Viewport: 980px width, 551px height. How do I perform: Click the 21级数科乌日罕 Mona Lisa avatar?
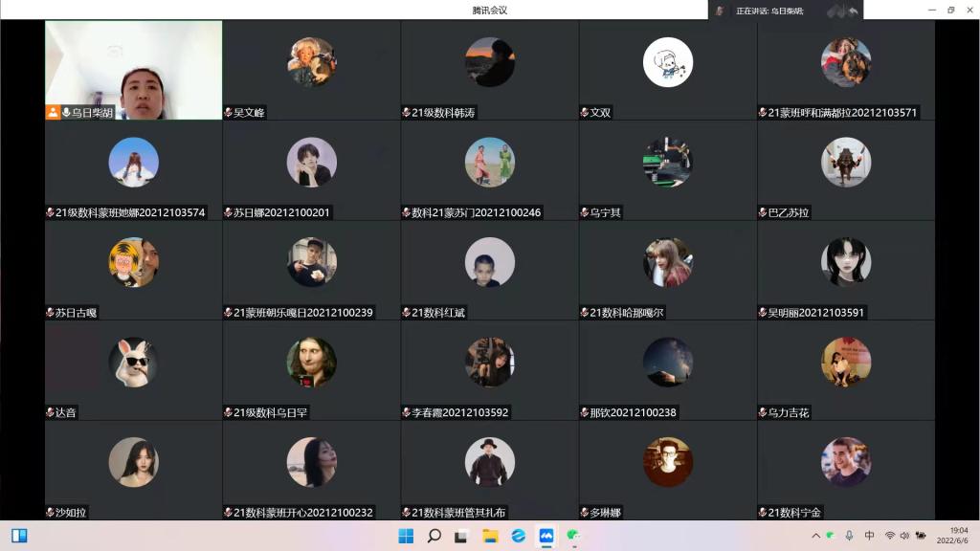tap(311, 362)
